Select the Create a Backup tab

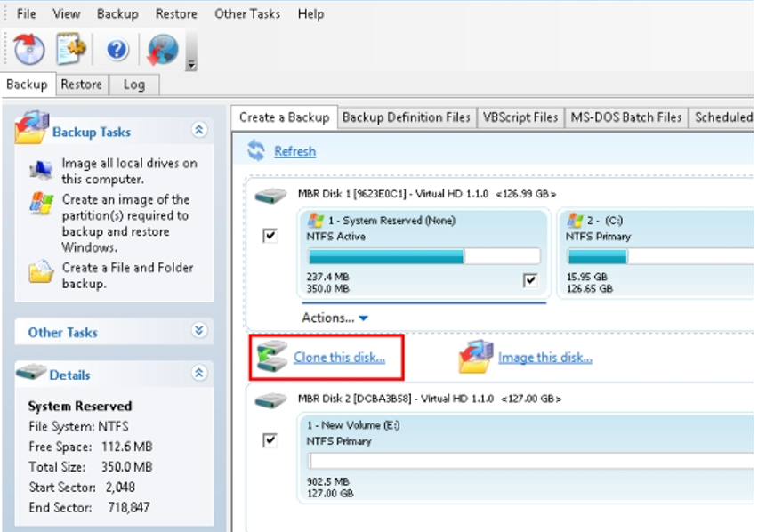pos(284,117)
